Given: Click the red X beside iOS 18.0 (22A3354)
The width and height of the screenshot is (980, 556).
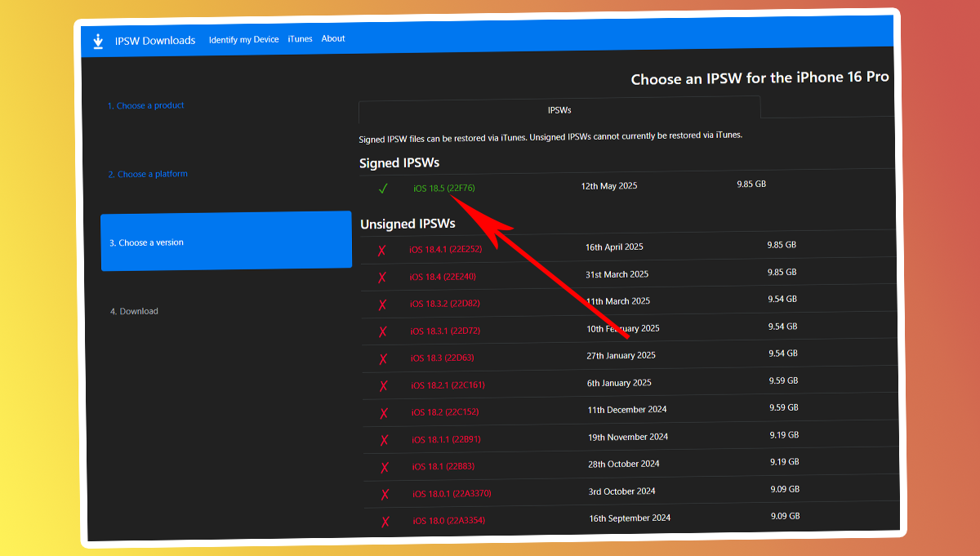Looking at the screenshot, I should click(x=386, y=521).
